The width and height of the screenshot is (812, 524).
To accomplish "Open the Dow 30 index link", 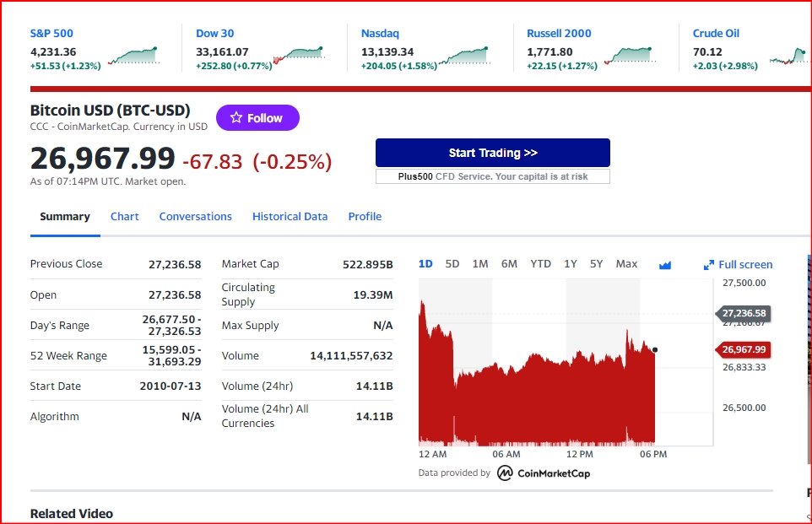I will (x=215, y=33).
